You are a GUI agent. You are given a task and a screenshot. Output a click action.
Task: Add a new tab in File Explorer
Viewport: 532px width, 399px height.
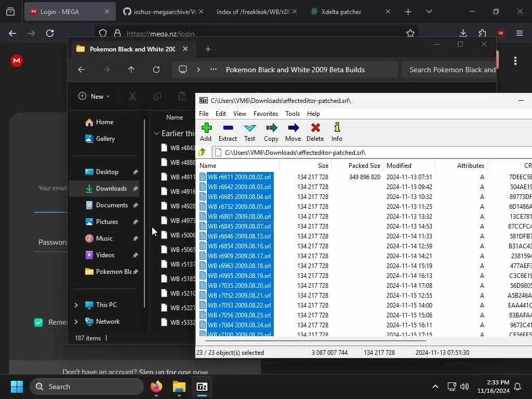tap(208, 49)
